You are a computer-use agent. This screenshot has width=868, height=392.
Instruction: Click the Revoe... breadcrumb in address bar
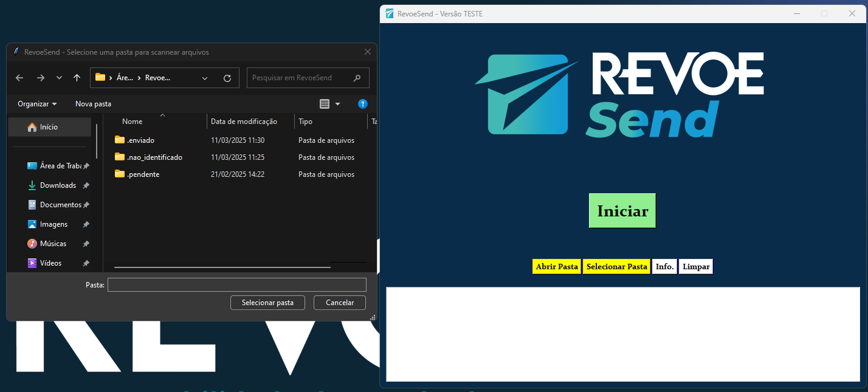pyautogui.click(x=158, y=78)
